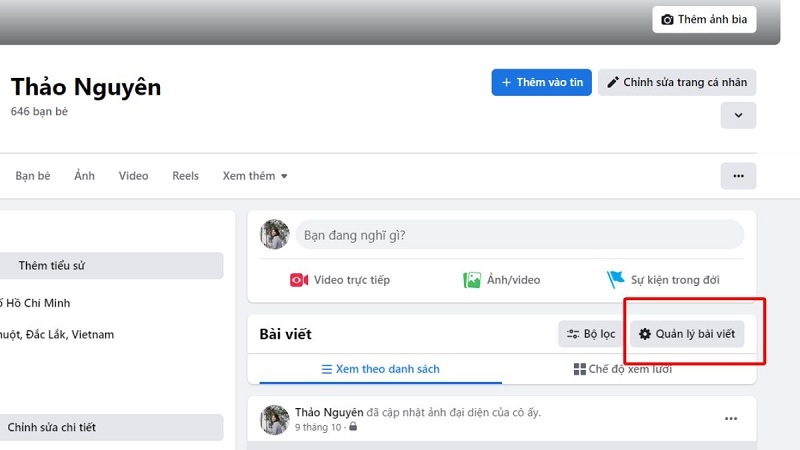Open Quản lý bài viết
Screen dimensions: 800x450
click(687, 334)
